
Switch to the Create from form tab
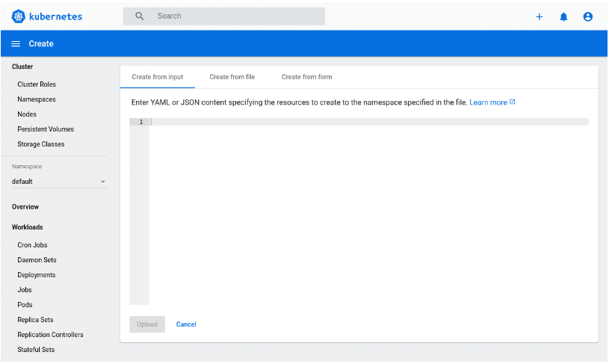point(307,77)
